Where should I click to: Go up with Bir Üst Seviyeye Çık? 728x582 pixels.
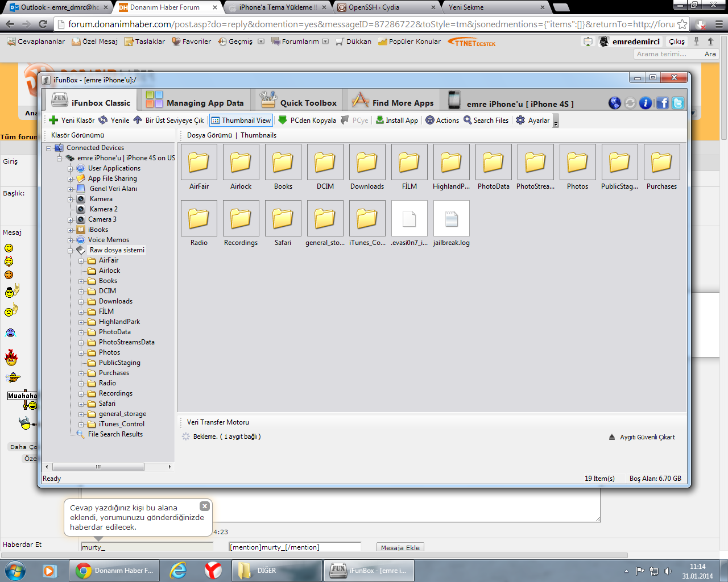click(x=168, y=120)
